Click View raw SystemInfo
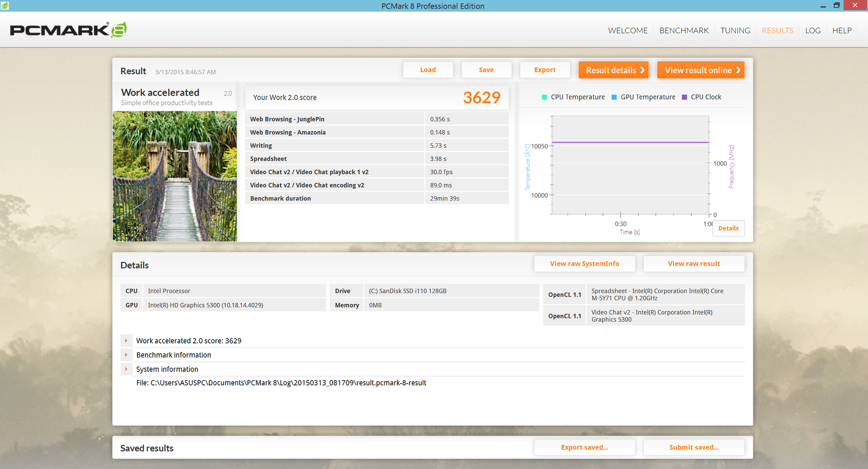The height and width of the screenshot is (469, 868). (x=585, y=264)
